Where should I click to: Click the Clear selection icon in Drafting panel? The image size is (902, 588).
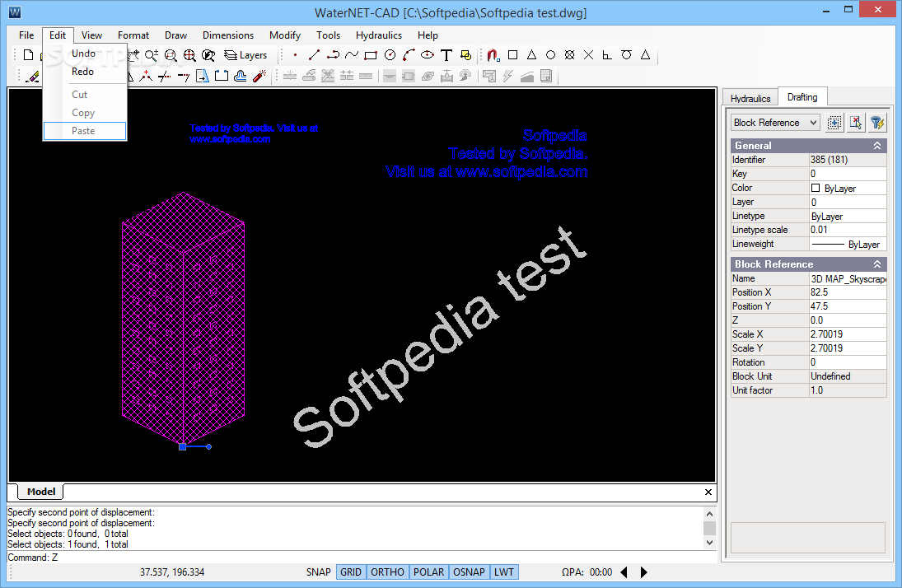click(855, 123)
